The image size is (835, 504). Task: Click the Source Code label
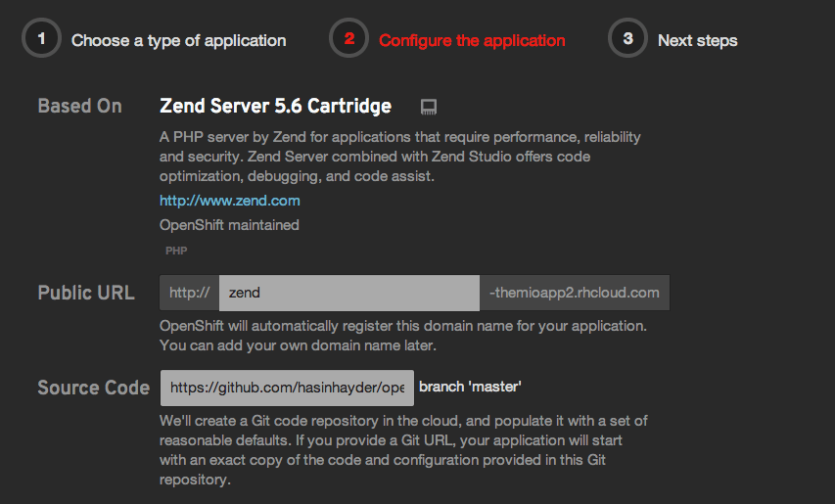pos(94,388)
